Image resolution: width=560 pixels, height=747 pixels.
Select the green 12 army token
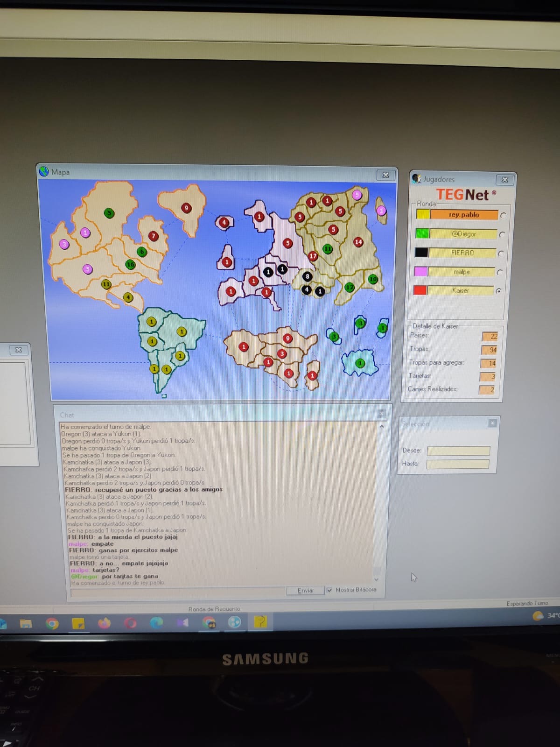350,287
